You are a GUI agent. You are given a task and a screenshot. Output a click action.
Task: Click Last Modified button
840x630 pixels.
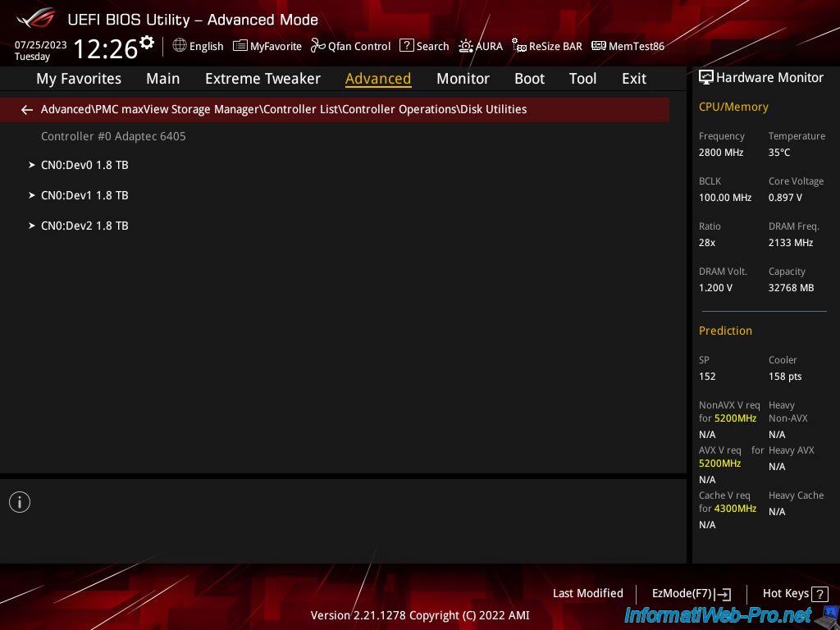[587, 593]
